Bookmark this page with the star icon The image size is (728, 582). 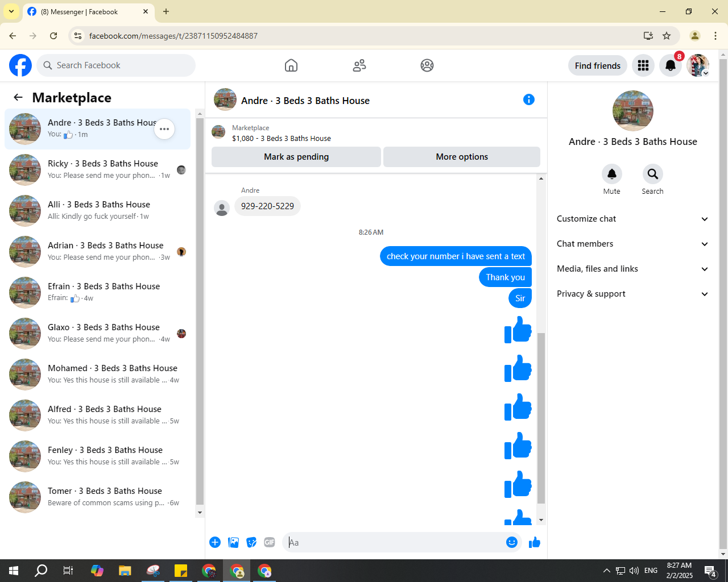[x=667, y=36]
